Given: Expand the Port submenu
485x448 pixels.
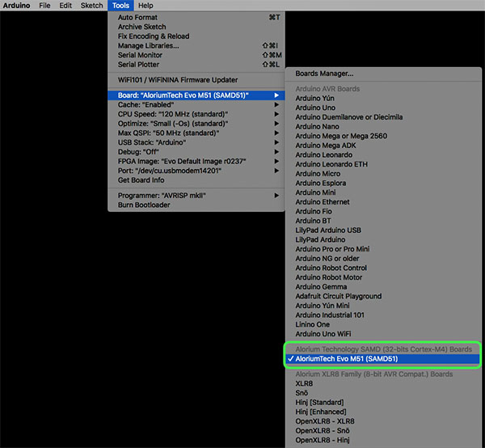Looking at the screenshot, I should coord(196,171).
